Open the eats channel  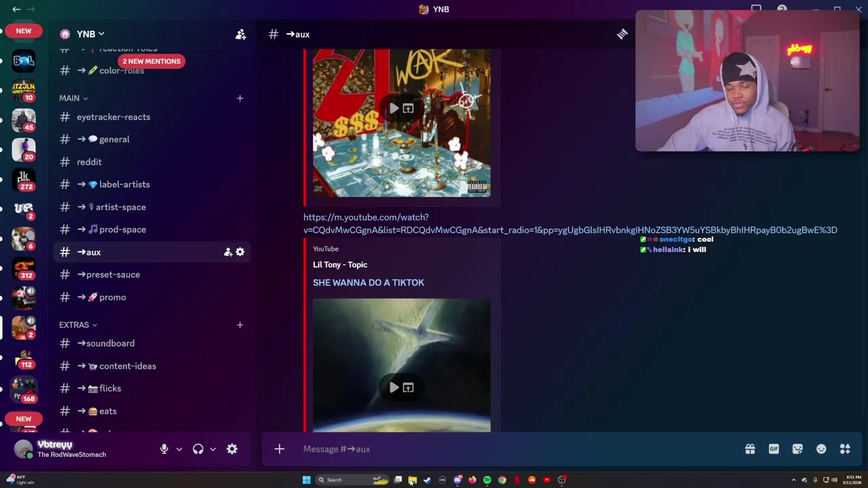[152, 411]
